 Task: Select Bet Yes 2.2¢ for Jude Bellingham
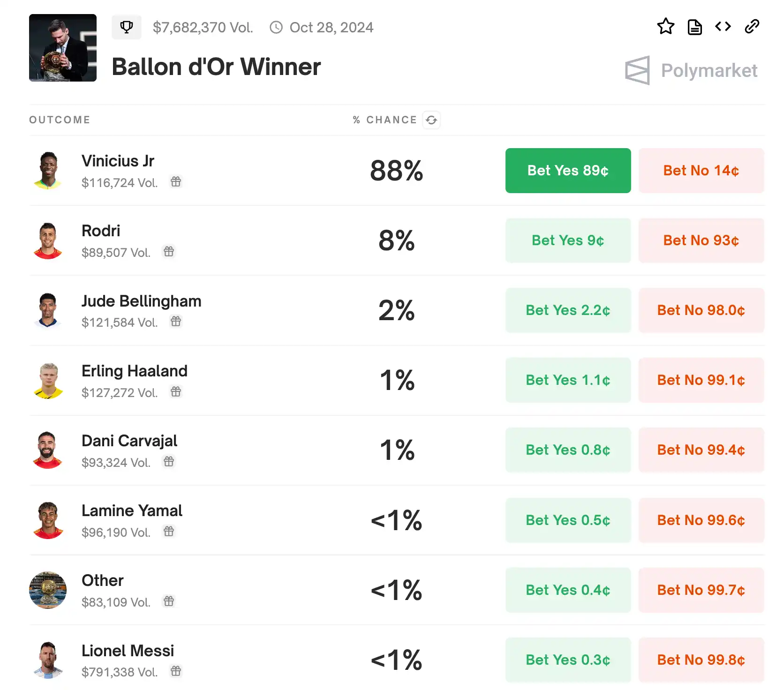click(x=568, y=310)
